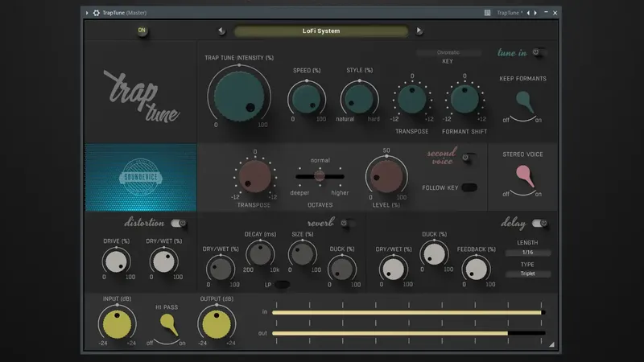644x362 pixels.
Task: Open the Chromatic key dropdown
Action: (448, 52)
